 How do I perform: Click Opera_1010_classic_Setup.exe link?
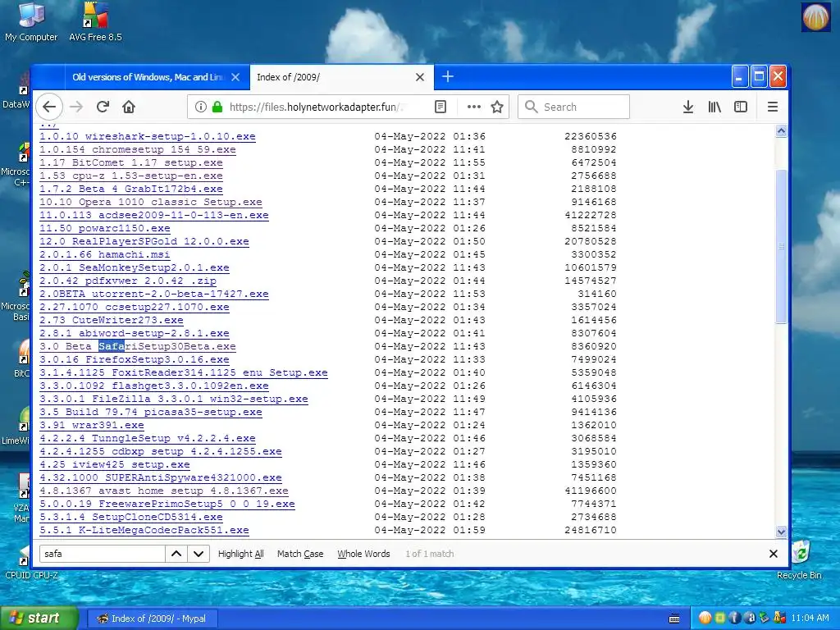151,202
